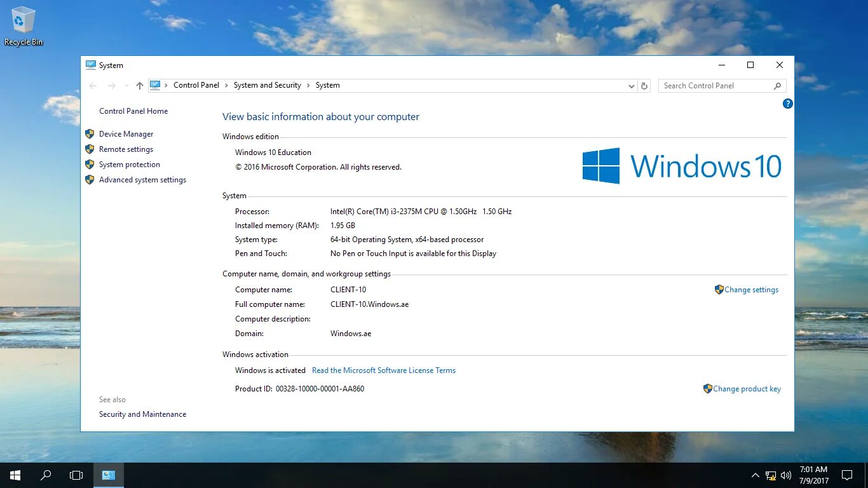This screenshot has width=868, height=488.
Task: Click installed memory value '1.95 GB'
Action: pyautogui.click(x=342, y=226)
